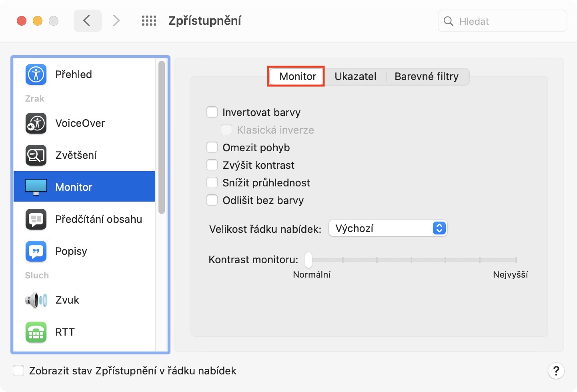Check Zobrazit stav Zpřístupnění v řádku nabídek
Viewport: 577px width, 392px height.
pos(18,371)
